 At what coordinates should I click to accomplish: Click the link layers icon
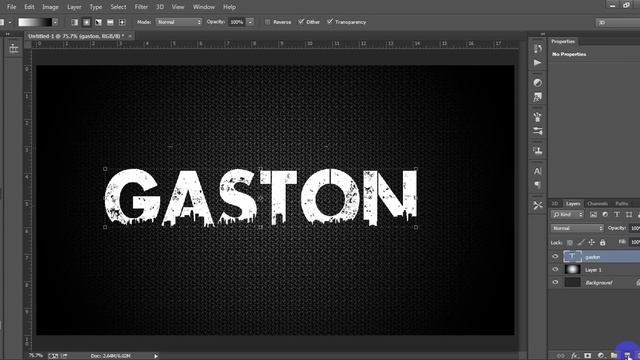(561, 356)
